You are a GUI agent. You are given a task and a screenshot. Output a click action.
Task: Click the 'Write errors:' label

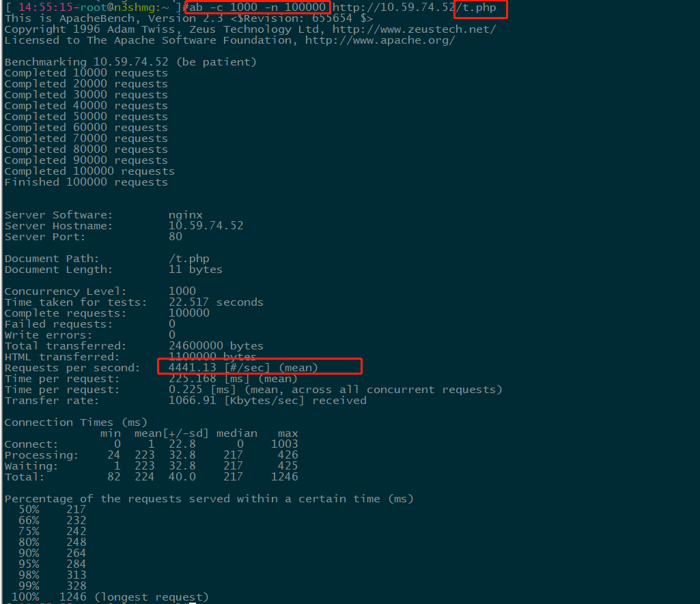pyautogui.click(x=48, y=335)
